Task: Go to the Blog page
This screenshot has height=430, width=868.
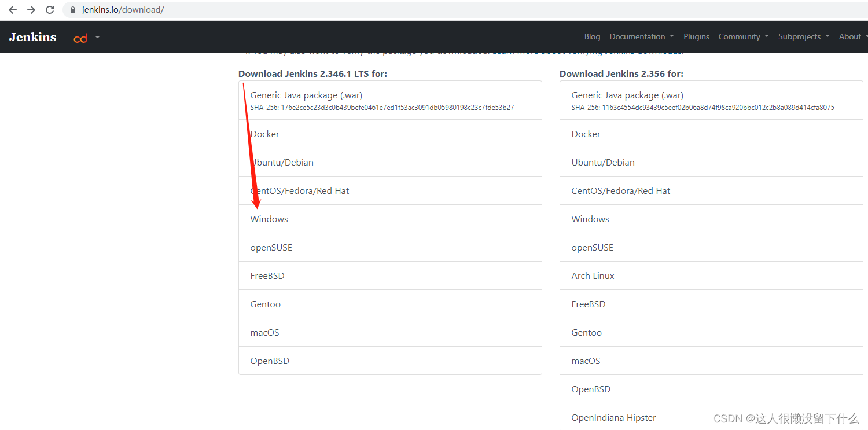Action: [x=592, y=36]
